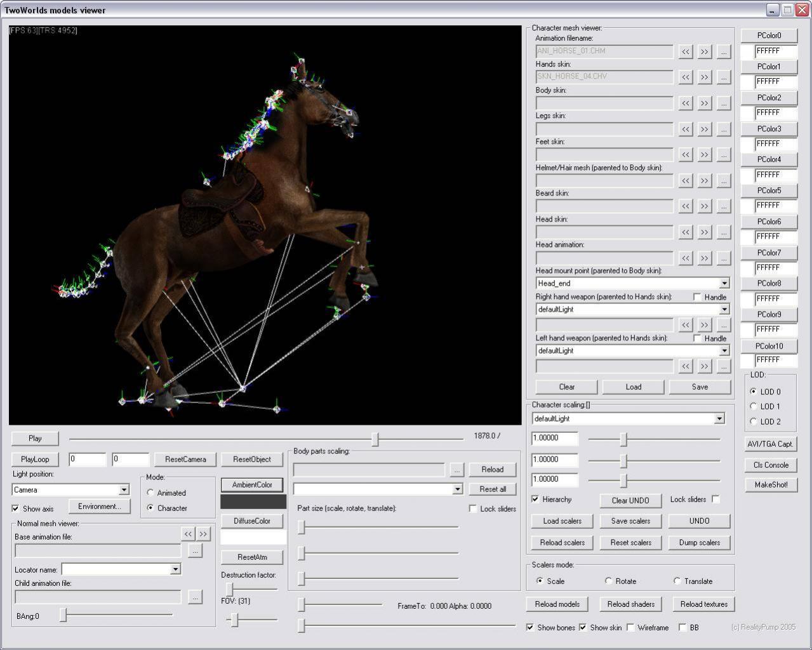The image size is (812, 650).
Task: Browse Legs skin file with ellipsis
Action: (x=723, y=129)
